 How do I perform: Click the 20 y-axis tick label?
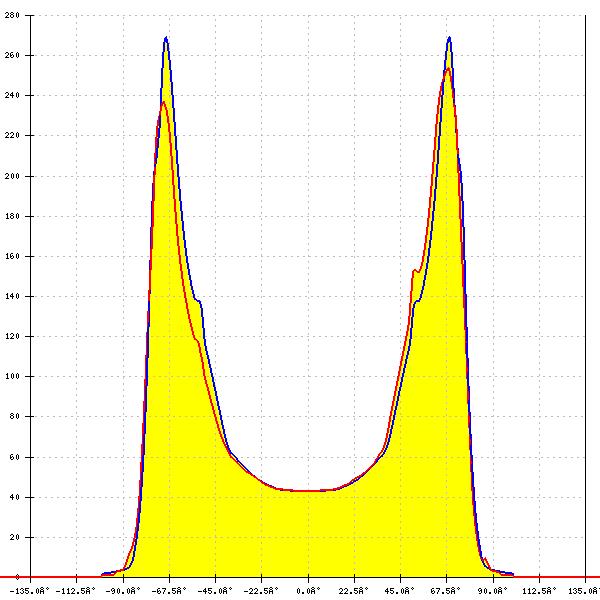tap(14, 537)
